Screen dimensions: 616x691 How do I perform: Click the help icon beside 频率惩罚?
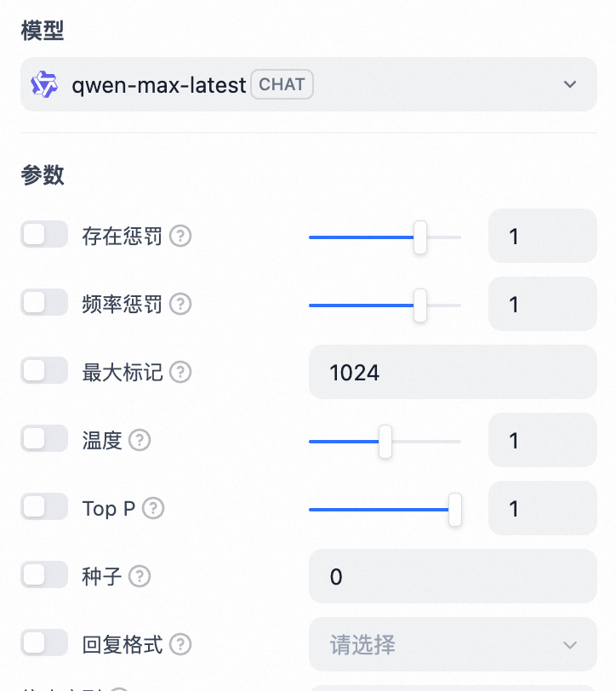pyautogui.click(x=180, y=304)
